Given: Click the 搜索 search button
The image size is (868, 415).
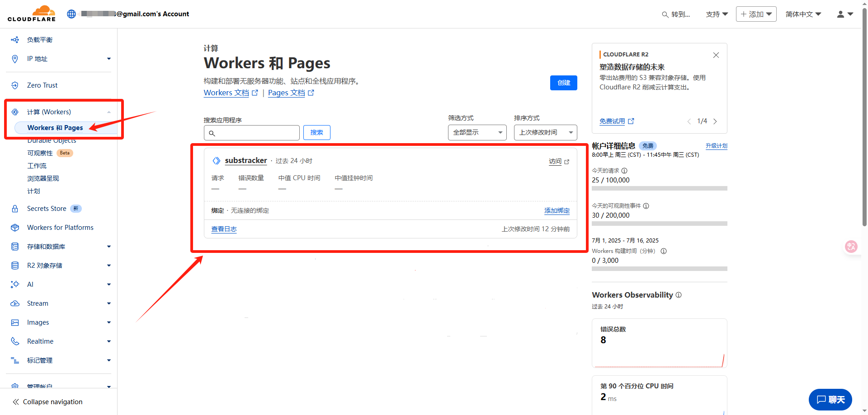Looking at the screenshot, I should [x=317, y=132].
